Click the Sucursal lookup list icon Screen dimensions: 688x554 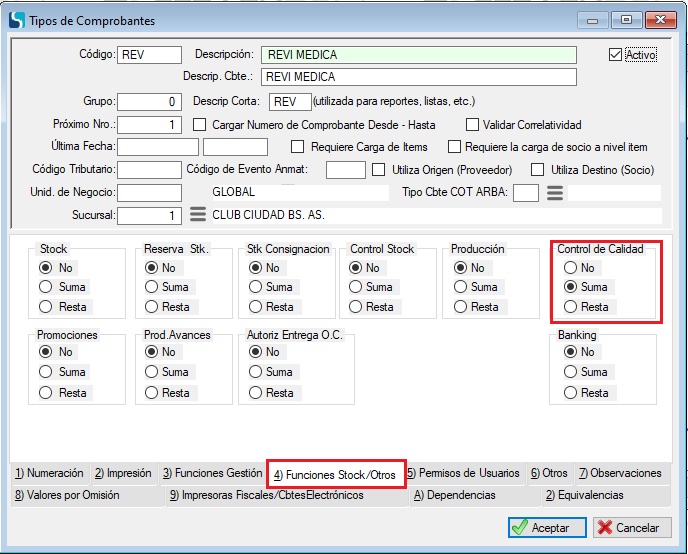click(x=198, y=215)
